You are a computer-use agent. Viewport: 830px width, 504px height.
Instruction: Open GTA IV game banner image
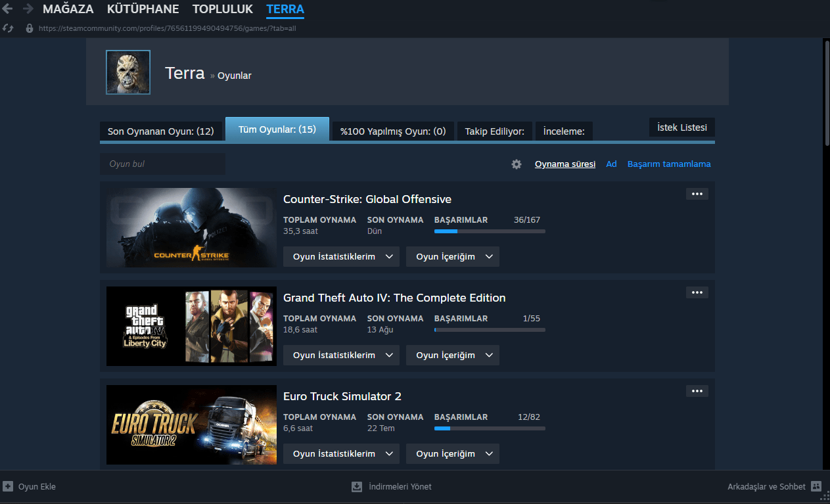click(191, 326)
